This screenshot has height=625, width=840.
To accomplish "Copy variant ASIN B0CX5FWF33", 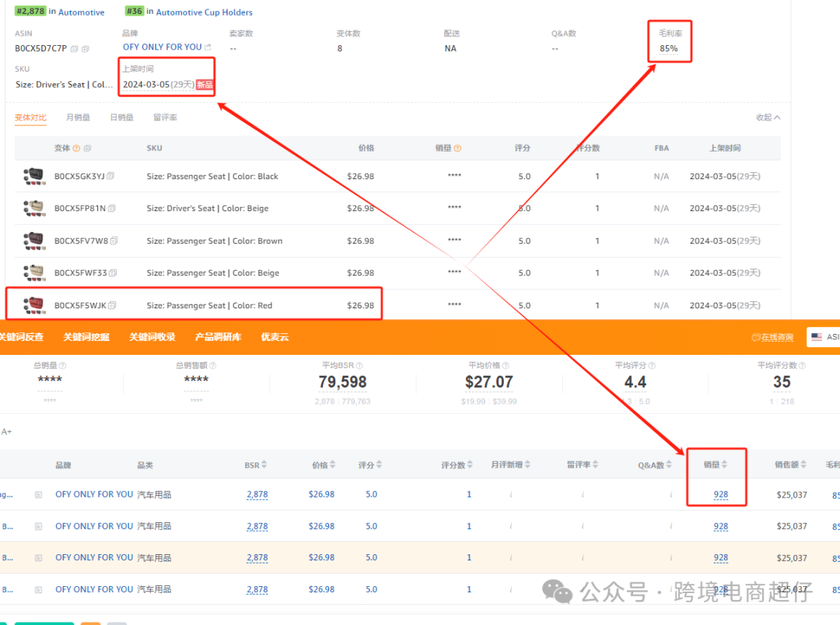I will click(x=113, y=273).
